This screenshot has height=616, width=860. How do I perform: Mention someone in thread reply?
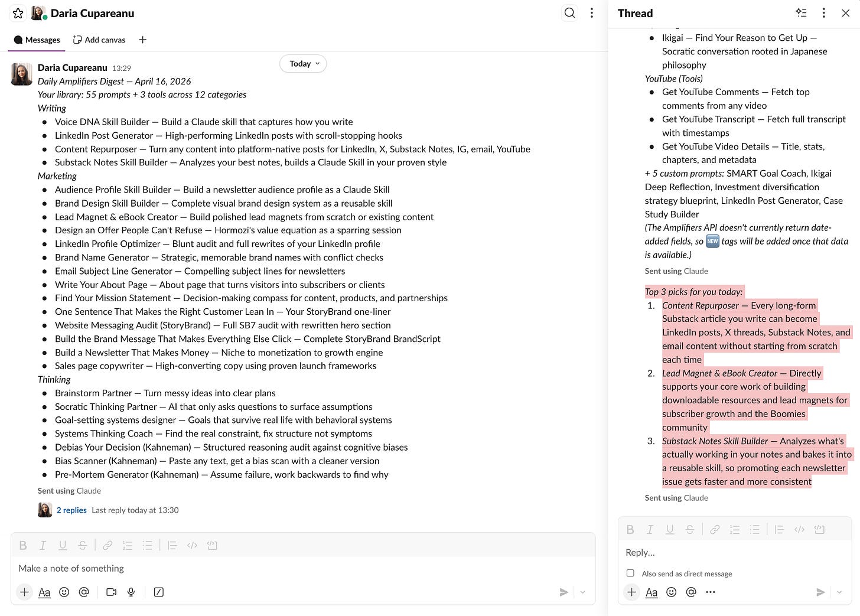tap(691, 592)
